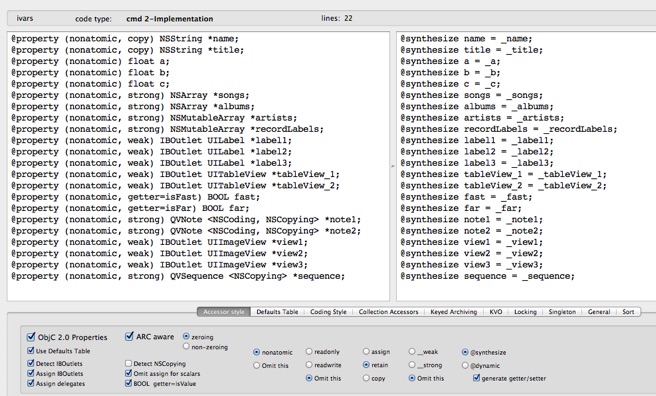The image size is (656, 396).
Task: Uncheck Use Defaults Table
Action: tap(31, 350)
